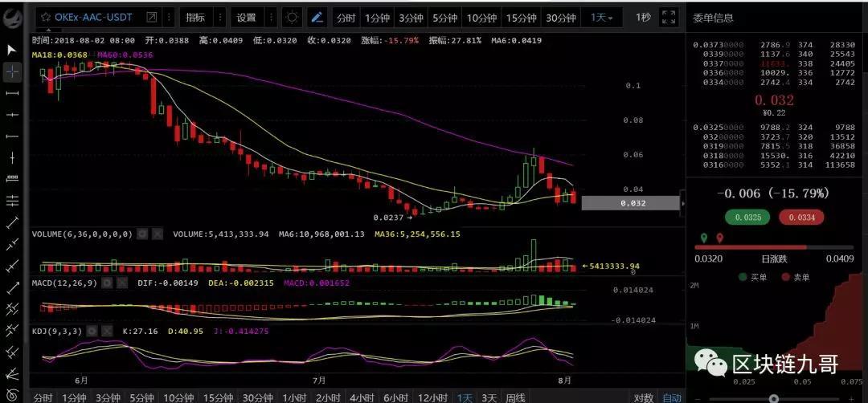Select bottom bar 2小时 interval
This screenshot has width=868, height=403.
[328, 397]
